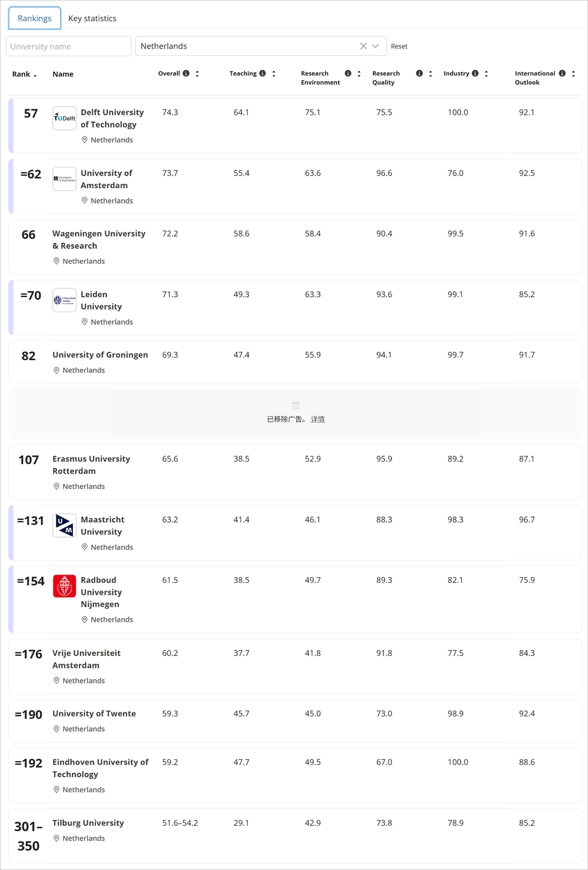Sort rankings by Rank column
The image size is (588, 870).
point(25,74)
